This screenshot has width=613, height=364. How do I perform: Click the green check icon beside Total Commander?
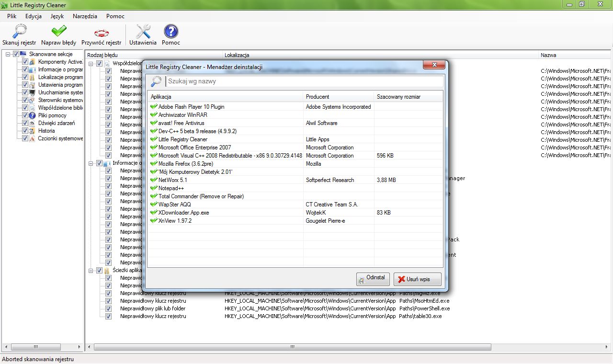[154, 196]
